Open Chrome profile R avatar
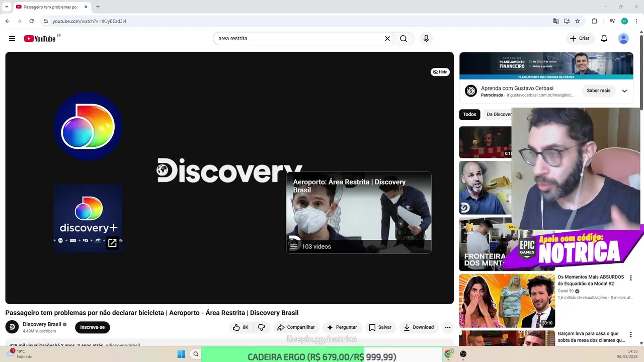 pos(624,21)
